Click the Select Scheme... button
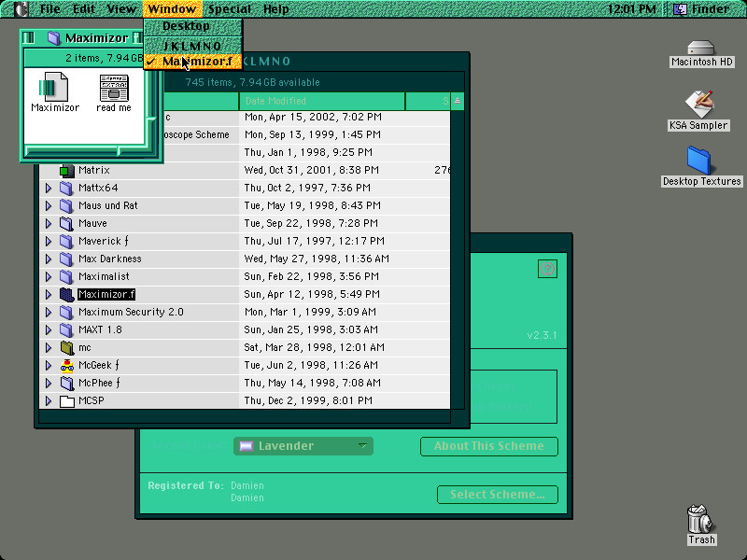This screenshot has height=560, width=747. pyautogui.click(x=498, y=495)
